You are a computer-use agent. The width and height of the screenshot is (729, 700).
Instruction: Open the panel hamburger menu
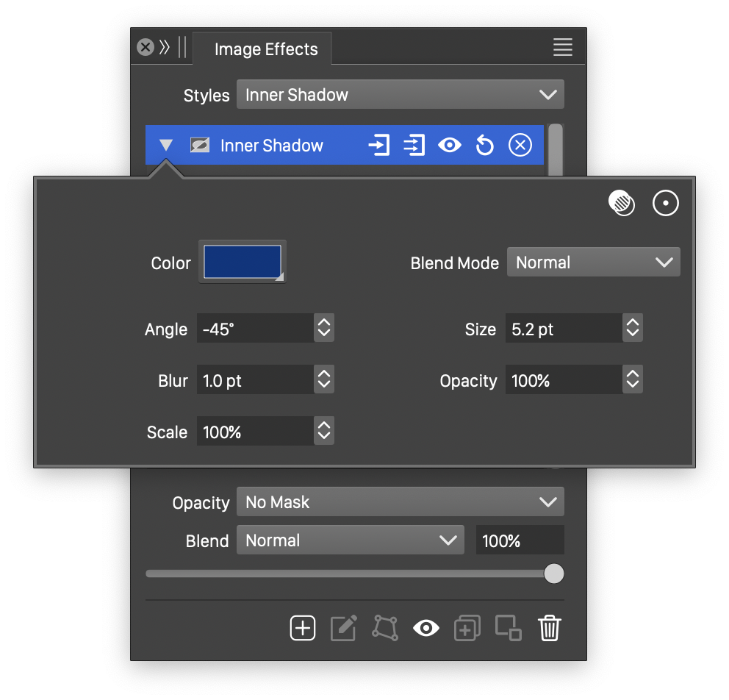click(563, 48)
